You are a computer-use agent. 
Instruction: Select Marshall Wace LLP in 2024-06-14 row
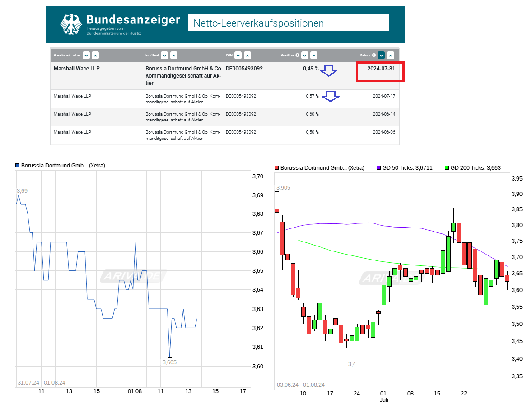pos(72,114)
